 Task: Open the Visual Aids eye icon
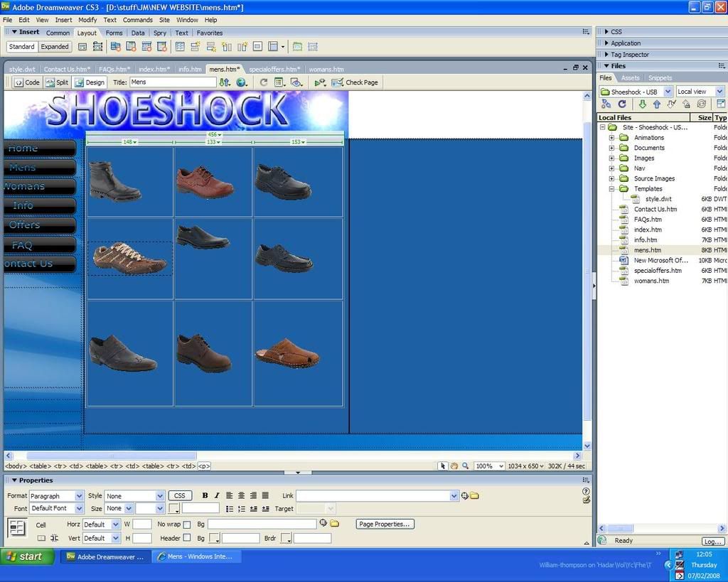click(x=296, y=82)
